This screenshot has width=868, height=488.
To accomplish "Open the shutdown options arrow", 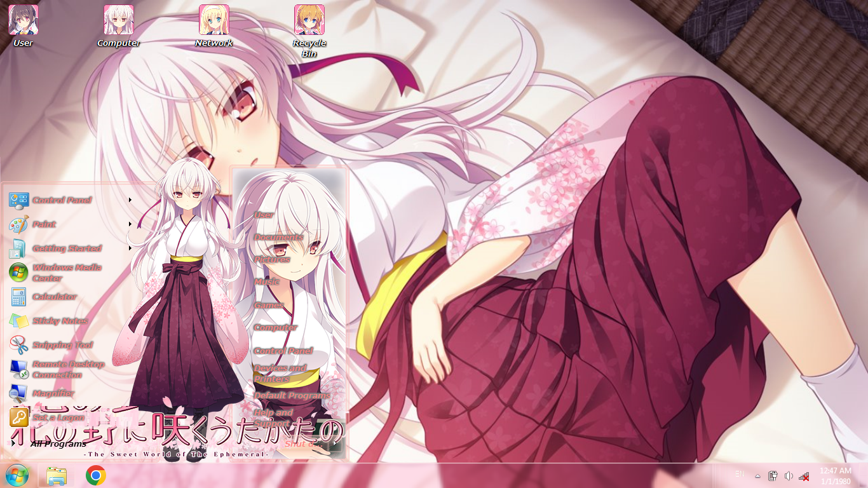I will coord(336,443).
